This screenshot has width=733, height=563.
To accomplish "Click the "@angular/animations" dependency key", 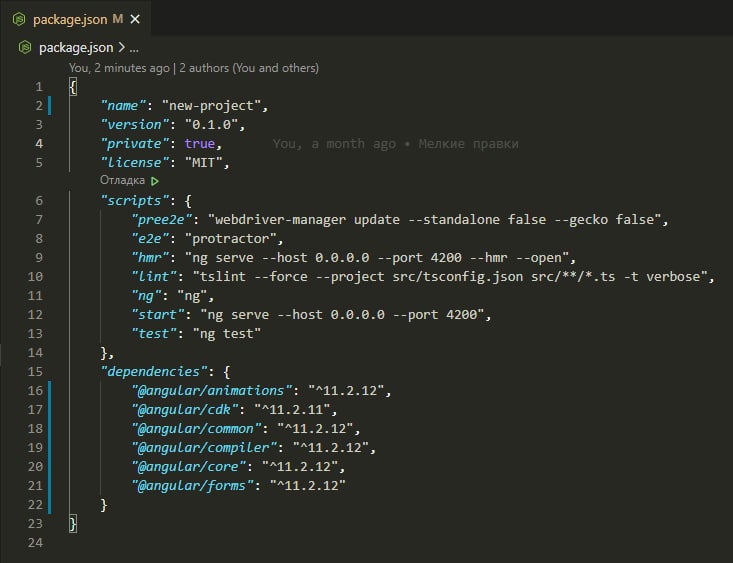I will coord(212,391).
